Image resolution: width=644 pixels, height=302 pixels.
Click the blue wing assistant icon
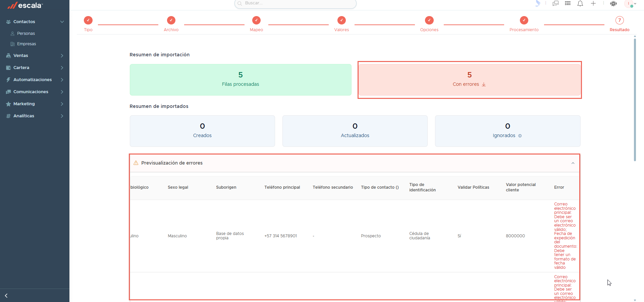point(538,3)
